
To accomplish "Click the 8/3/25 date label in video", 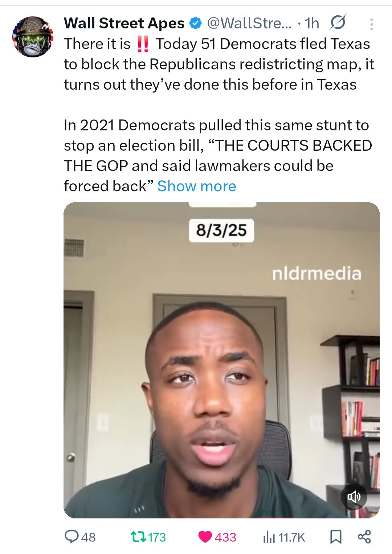I will [x=221, y=230].
